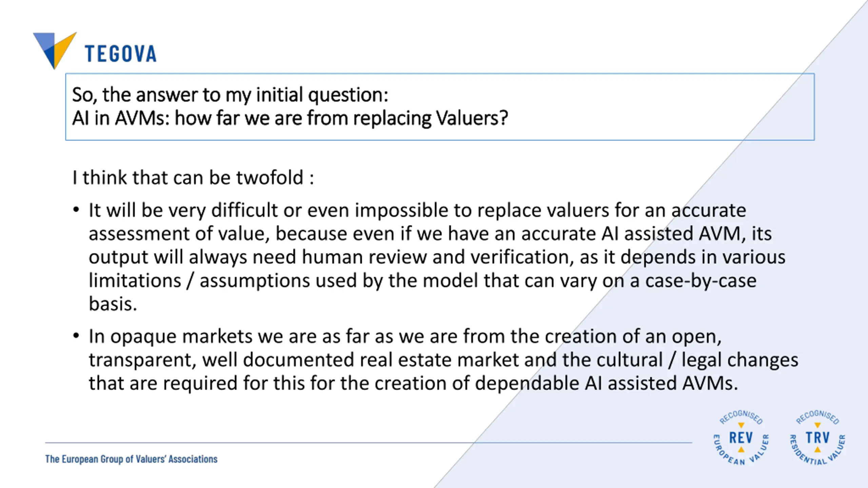
Task: Click the TEGOVA wordmark text
Action: pyautogui.click(x=120, y=54)
